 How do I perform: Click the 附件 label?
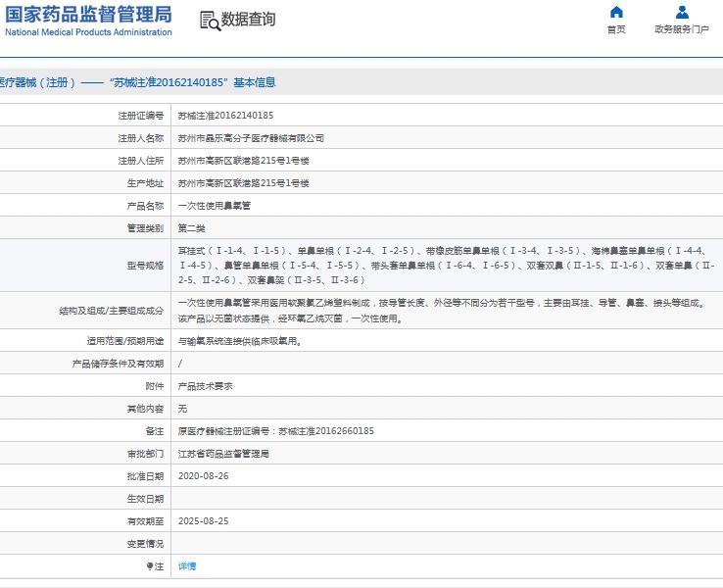155,386
